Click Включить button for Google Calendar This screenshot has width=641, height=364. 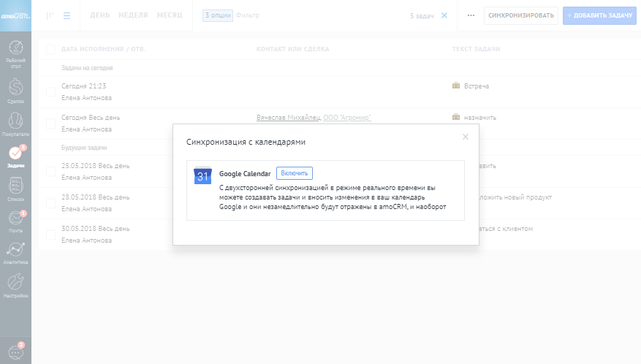[295, 173]
